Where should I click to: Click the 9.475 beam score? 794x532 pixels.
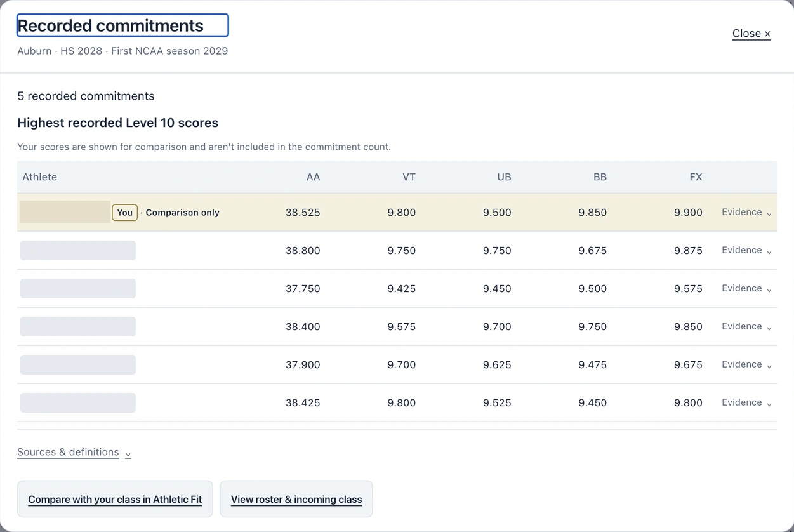pos(593,365)
